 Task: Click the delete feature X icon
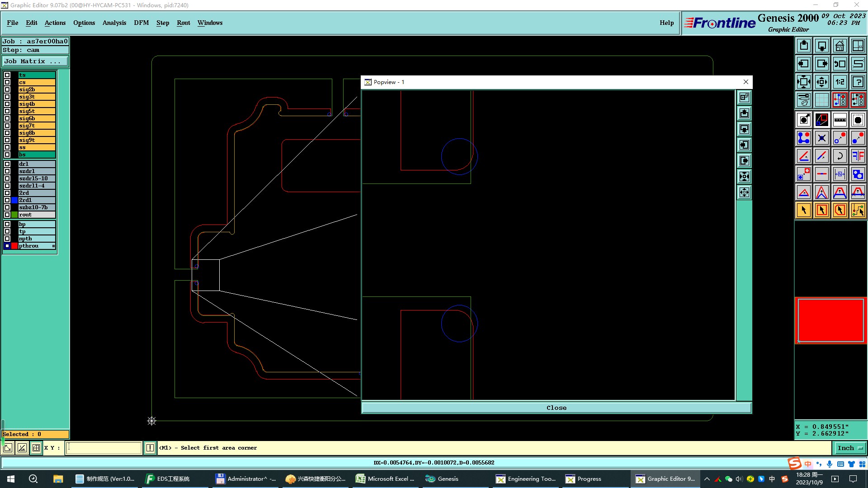(821, 138)
